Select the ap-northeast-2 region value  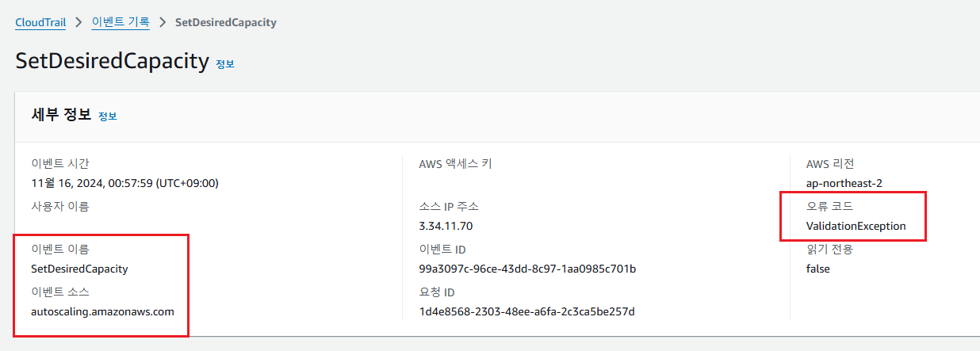[x=844, y=183]
